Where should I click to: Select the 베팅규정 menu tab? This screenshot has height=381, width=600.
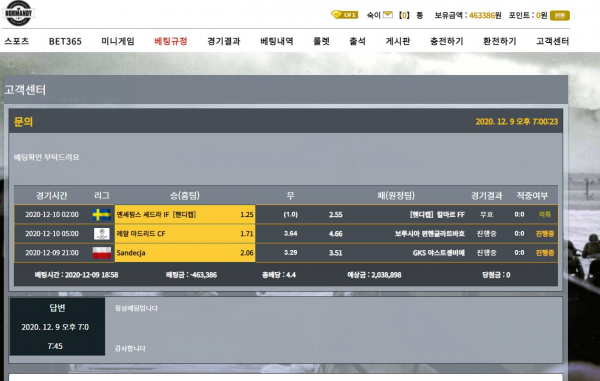[x=171, y=41]
